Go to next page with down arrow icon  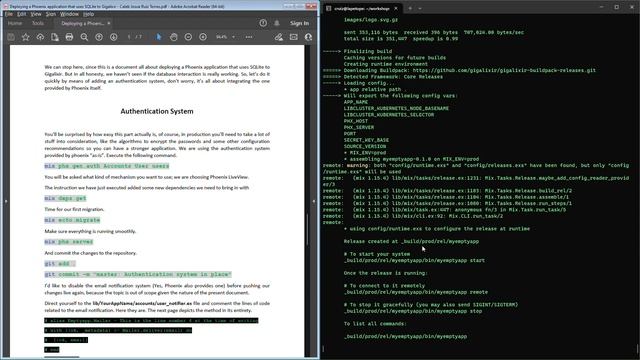click(113, 37)
